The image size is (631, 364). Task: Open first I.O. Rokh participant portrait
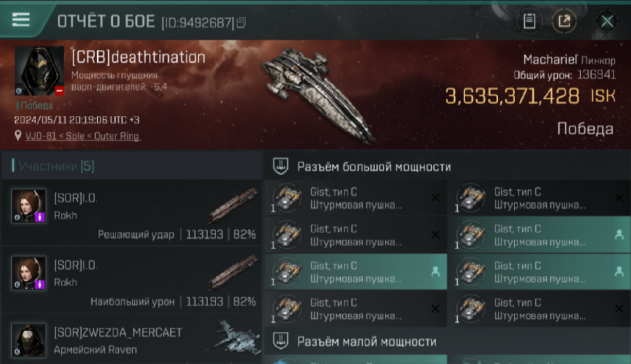click(29, 206)
